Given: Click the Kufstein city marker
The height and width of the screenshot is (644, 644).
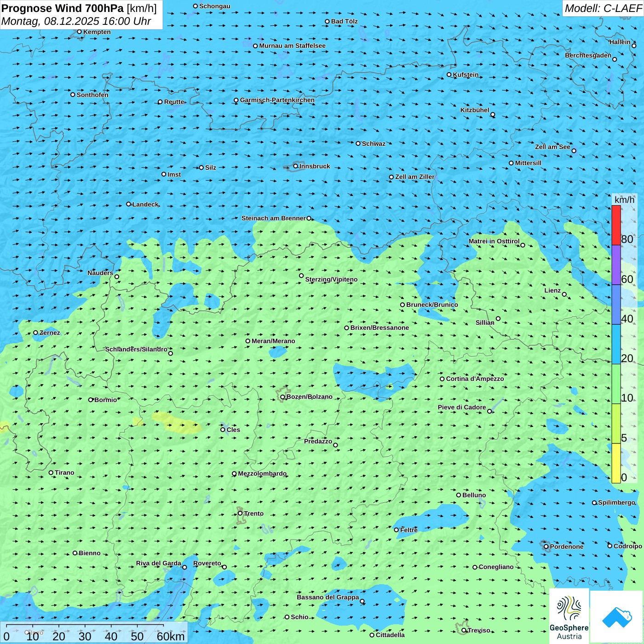Looking at the screenshot, I should [x=449, y=75].
